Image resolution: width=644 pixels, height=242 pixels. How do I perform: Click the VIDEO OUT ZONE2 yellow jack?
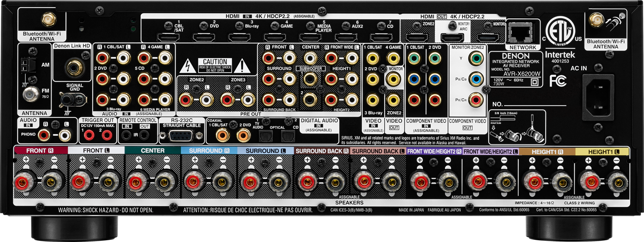pos(392,100)
